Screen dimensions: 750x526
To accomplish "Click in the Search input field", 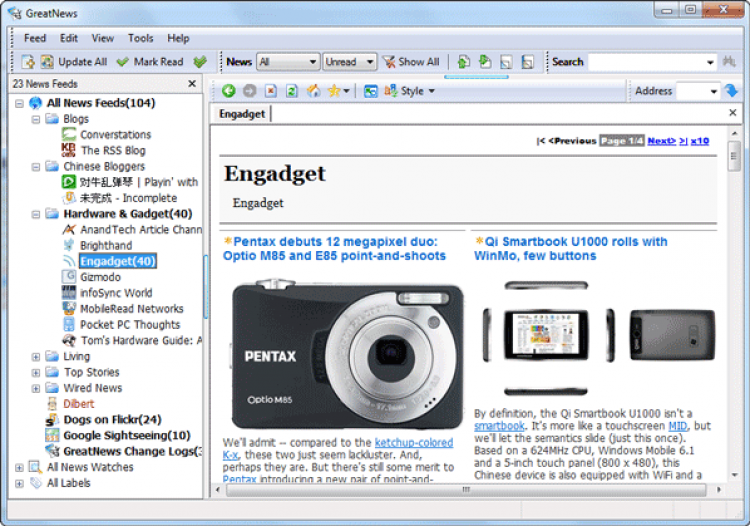I will tap(646, 62).
